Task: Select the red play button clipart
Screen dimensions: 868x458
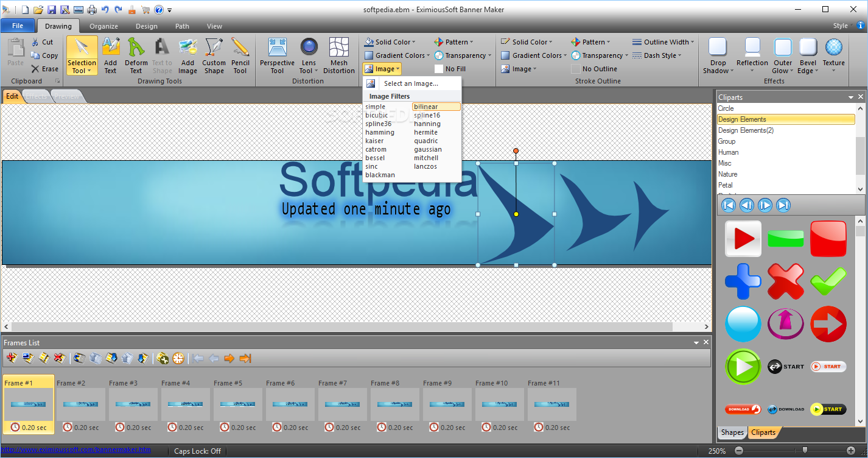Action: coord(743,239)
